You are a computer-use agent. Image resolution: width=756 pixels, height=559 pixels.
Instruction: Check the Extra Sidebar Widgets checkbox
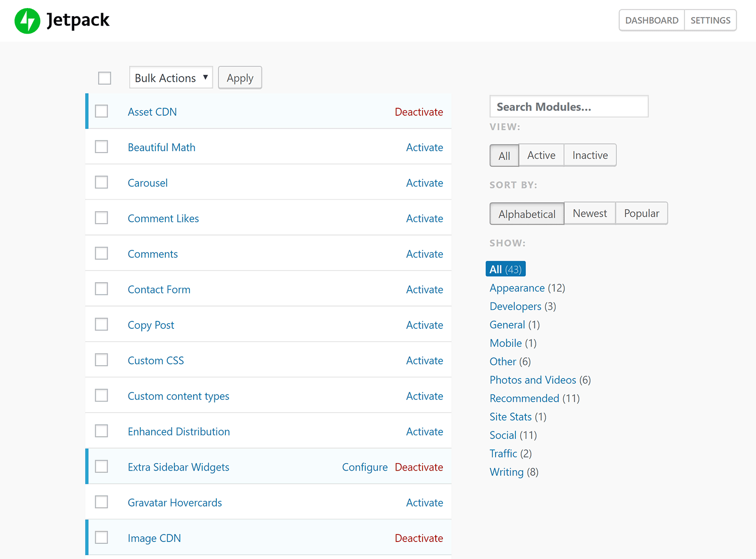tap(102, 466)
